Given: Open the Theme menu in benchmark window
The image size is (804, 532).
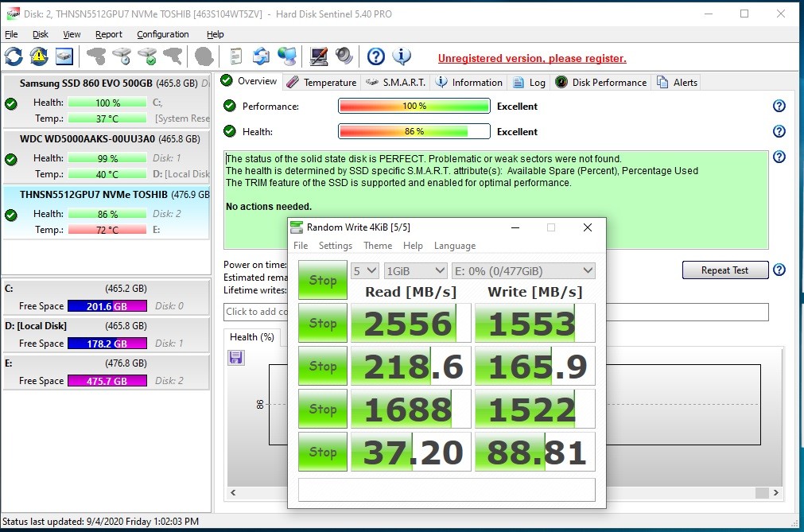Looking at the screenshot, I should [x=378, y=246].
